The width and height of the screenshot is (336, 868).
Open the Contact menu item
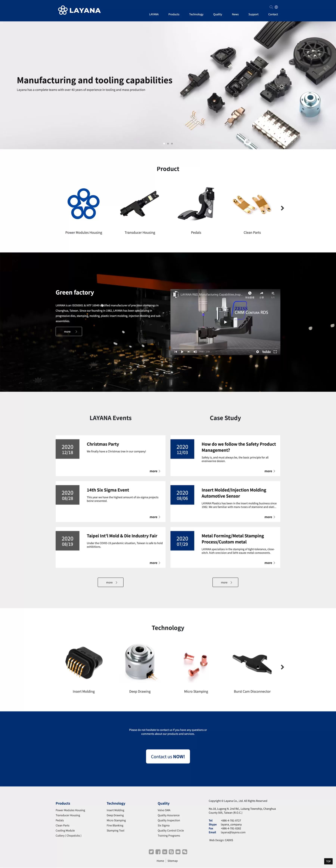coord(273,15)
